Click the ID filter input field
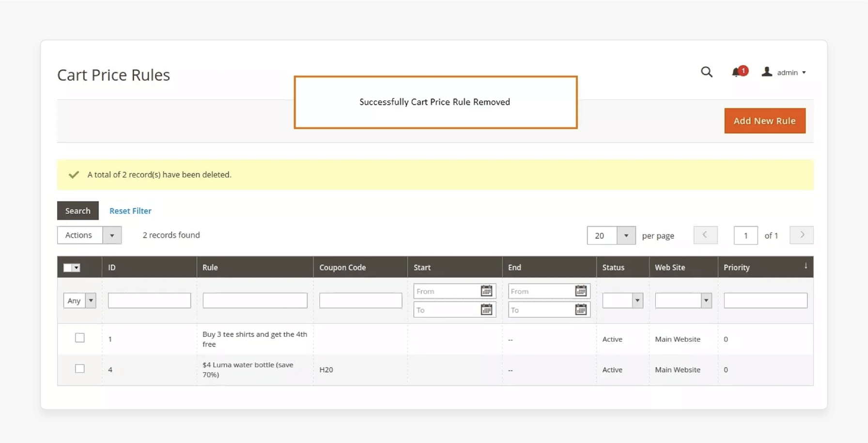Viewport: 868px width, 443px height. click(x=149, y=301)
